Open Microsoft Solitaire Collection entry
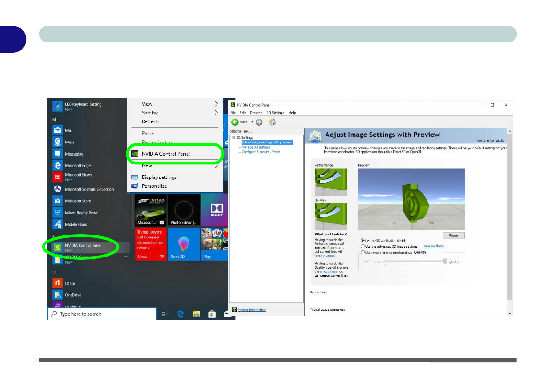The image size is (557, 392). 58,189
